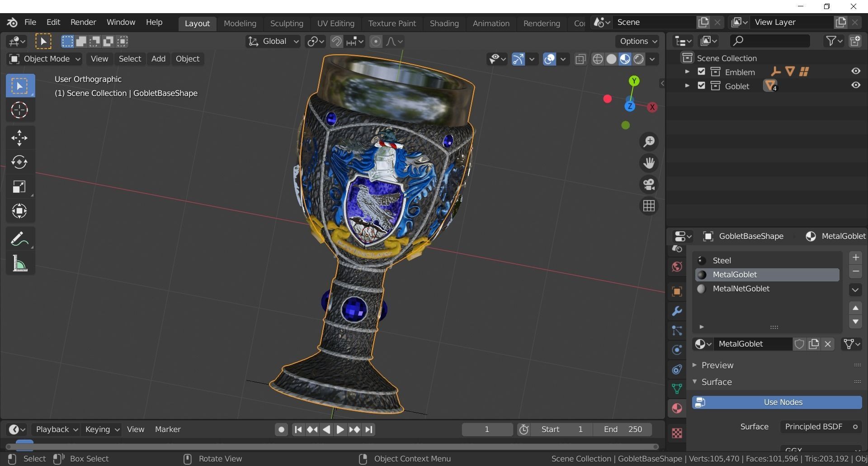Toggle camera view icon
This screenshot has height=466, width=868.
649,185
